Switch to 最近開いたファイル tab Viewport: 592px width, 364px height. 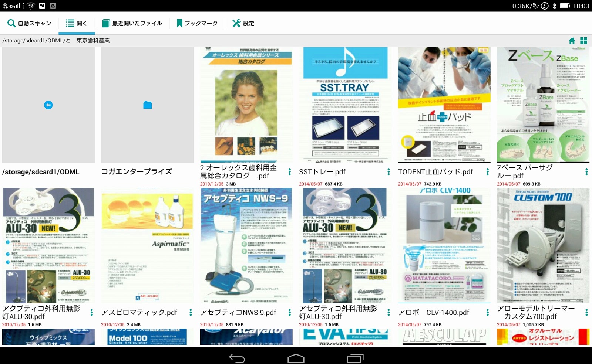[132, 23]
